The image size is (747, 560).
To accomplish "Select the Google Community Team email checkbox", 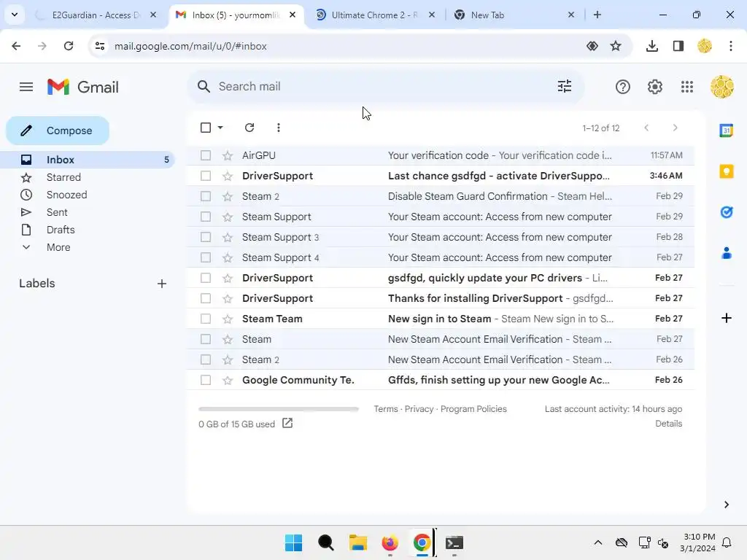I will tap(206, 381).
